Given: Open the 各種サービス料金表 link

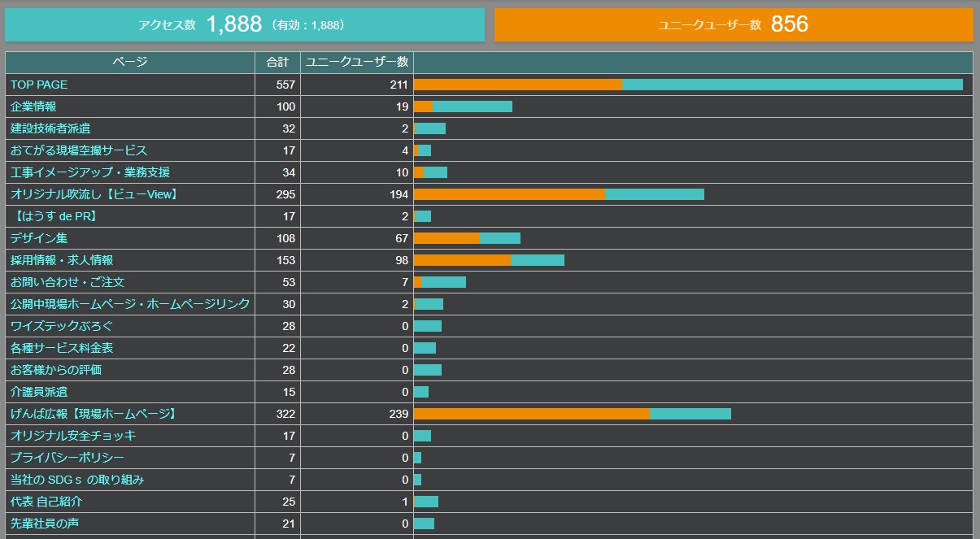Looking at the screenshot, I should (x=62, y=348).
